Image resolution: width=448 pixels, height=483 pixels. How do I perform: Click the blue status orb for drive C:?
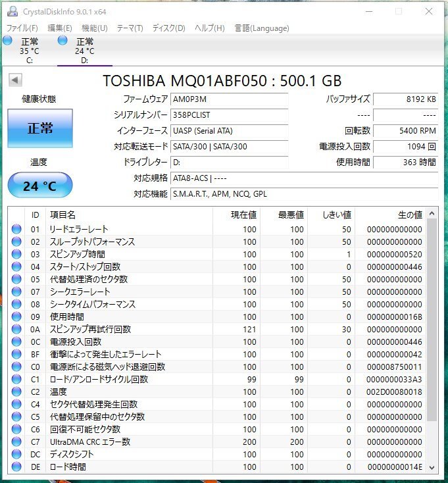click(7, 40)
